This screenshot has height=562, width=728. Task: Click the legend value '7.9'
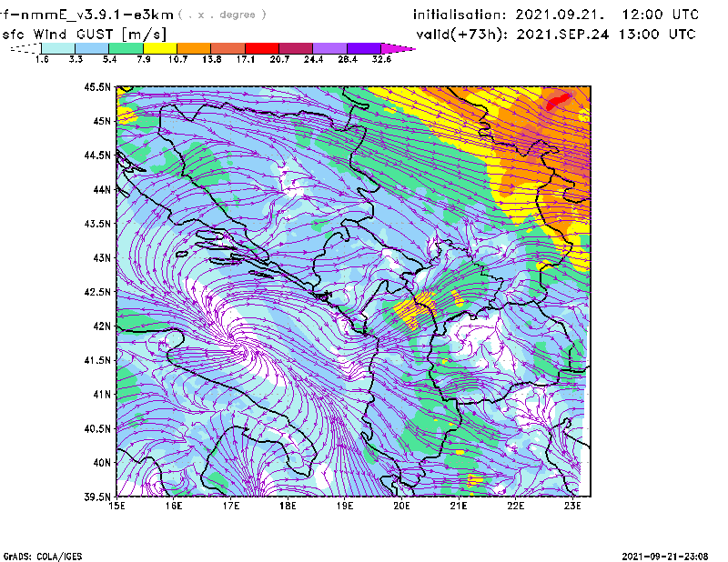click(x=144, y=59)
